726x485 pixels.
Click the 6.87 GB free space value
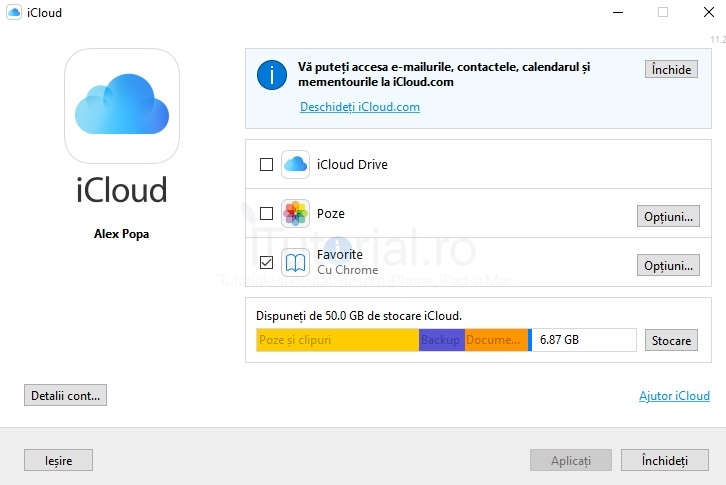tap(559, 340)
